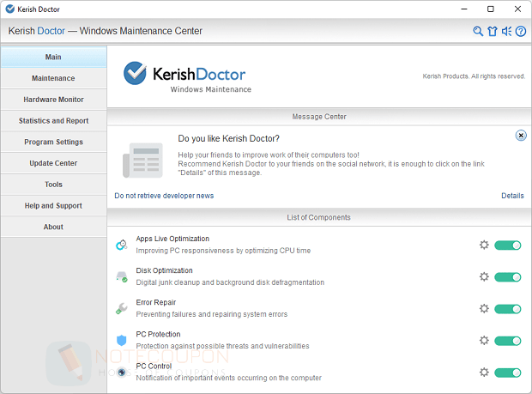Click the 'PC Protection' title text
This screenshot has width=532, height=394.
tap(158, 334)
